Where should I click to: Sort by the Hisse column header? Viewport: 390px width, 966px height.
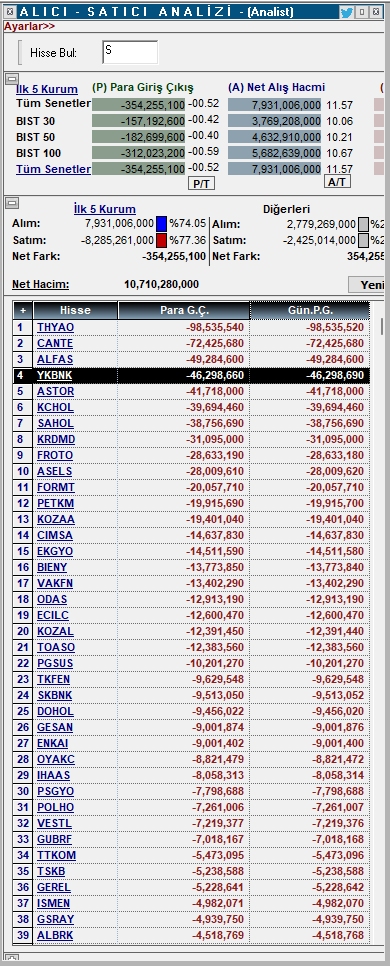[75, 310]
